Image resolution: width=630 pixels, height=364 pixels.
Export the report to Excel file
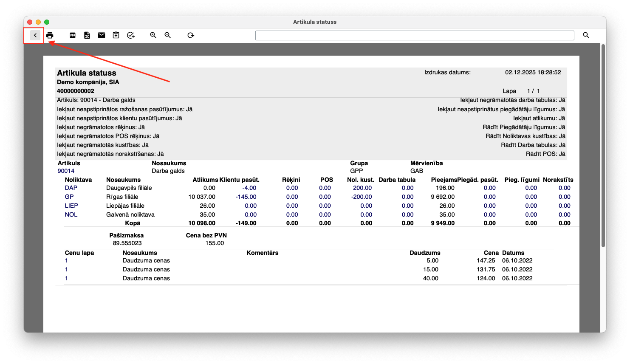click(87, 35)
